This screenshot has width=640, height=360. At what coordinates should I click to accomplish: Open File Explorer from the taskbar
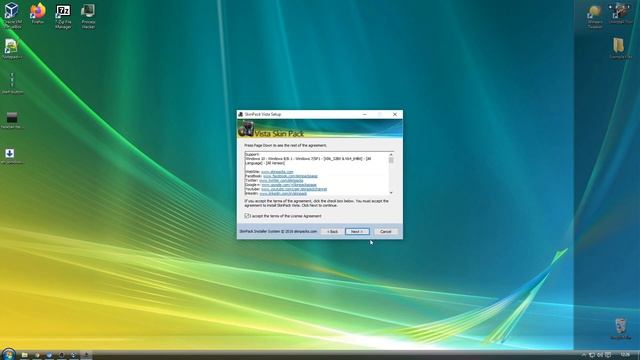24,355
